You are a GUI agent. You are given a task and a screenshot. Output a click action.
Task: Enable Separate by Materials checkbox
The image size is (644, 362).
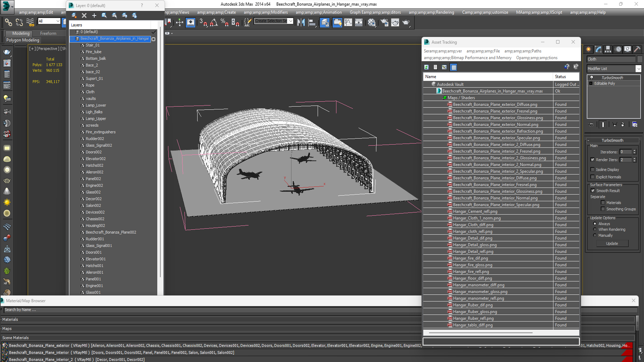603,202
